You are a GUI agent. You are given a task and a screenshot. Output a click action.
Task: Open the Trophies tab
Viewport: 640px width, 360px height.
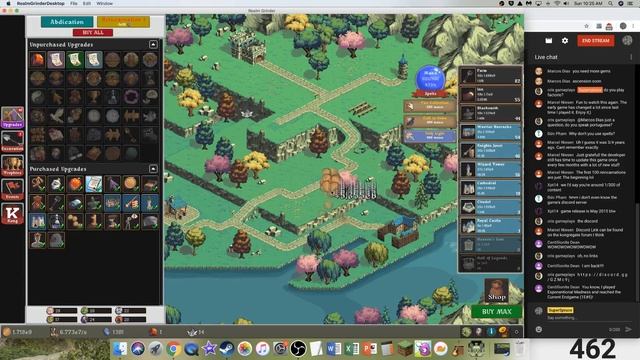[12, 165]
